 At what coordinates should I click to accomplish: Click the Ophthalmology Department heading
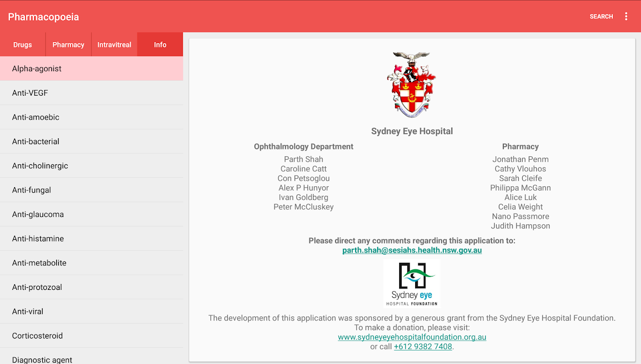point(303,147)
